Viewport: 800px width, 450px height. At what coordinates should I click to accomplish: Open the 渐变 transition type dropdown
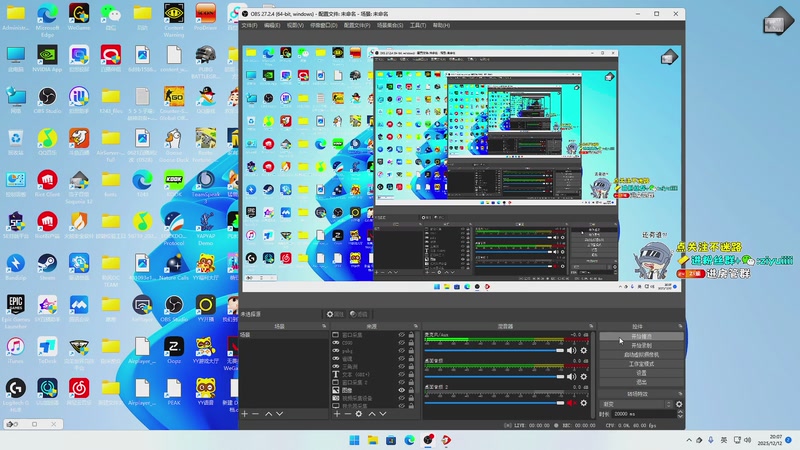pyautogui.click(x=636, y=404)
